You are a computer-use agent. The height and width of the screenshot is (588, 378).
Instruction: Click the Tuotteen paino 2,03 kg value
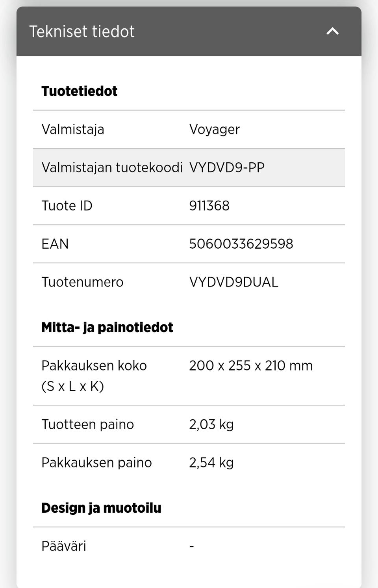(x=211, y=424)
